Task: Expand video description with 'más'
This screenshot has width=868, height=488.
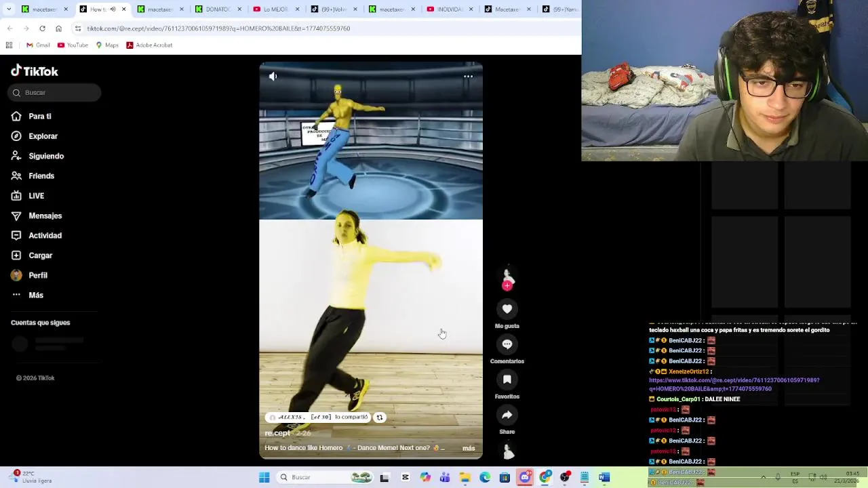Action: (469, 448)
